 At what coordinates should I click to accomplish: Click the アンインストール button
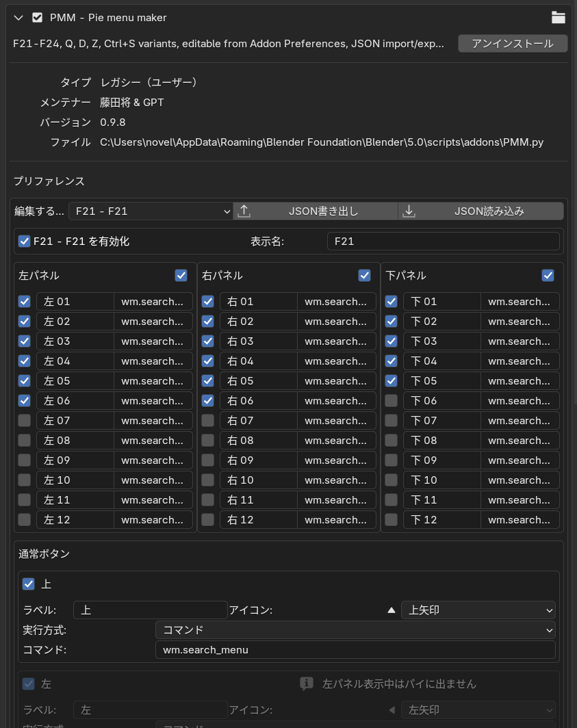(512, 44)
